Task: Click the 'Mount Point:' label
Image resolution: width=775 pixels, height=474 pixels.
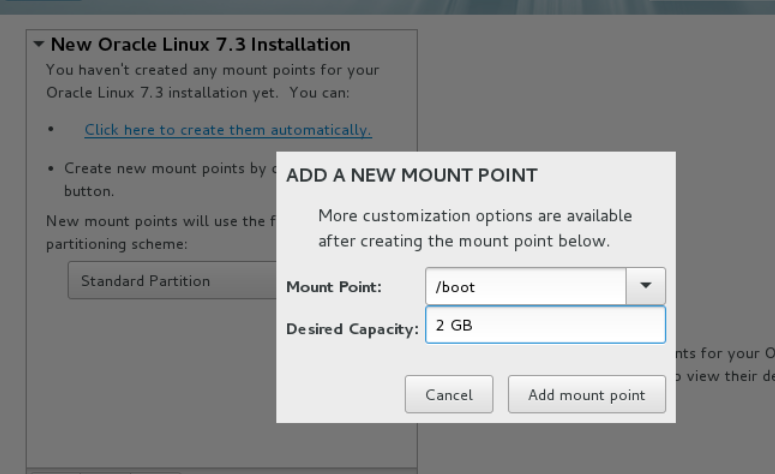Action: [334, 287]
